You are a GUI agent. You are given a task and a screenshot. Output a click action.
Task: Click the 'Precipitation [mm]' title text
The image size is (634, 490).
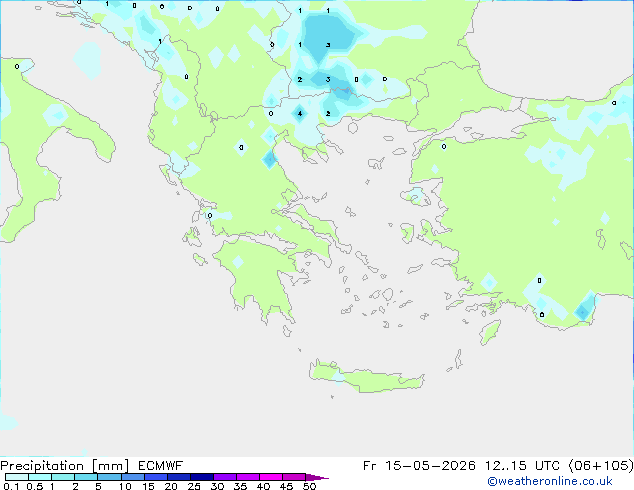click(65, 466)
